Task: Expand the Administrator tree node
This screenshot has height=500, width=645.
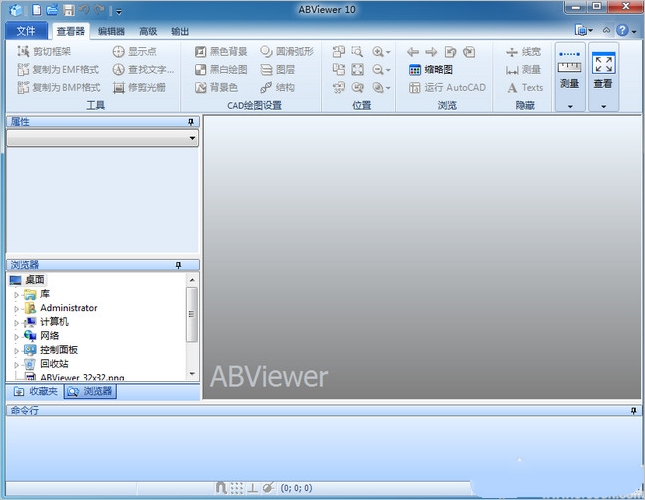Action: (x=16, y=308)
